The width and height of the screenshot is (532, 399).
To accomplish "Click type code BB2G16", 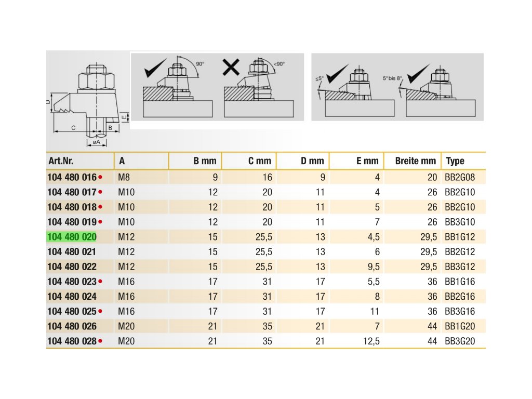I will pyautogui.click(x=460, y=297).
